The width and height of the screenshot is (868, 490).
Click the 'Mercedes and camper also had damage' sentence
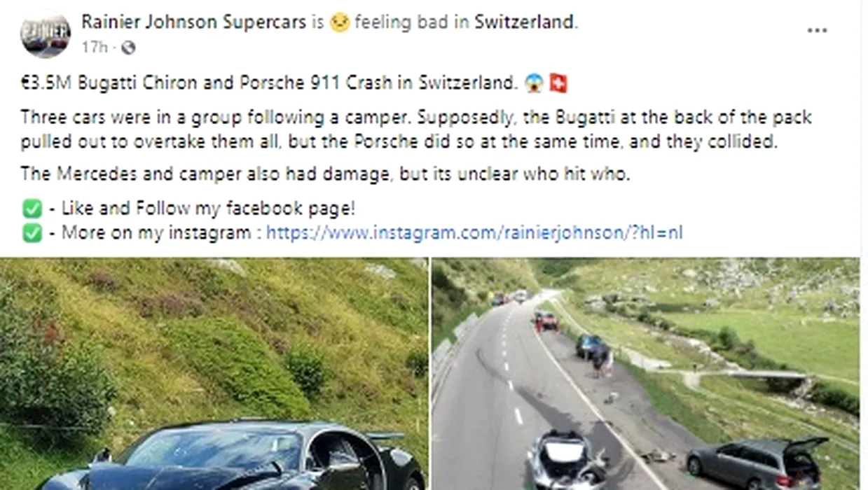click(325, 174)
